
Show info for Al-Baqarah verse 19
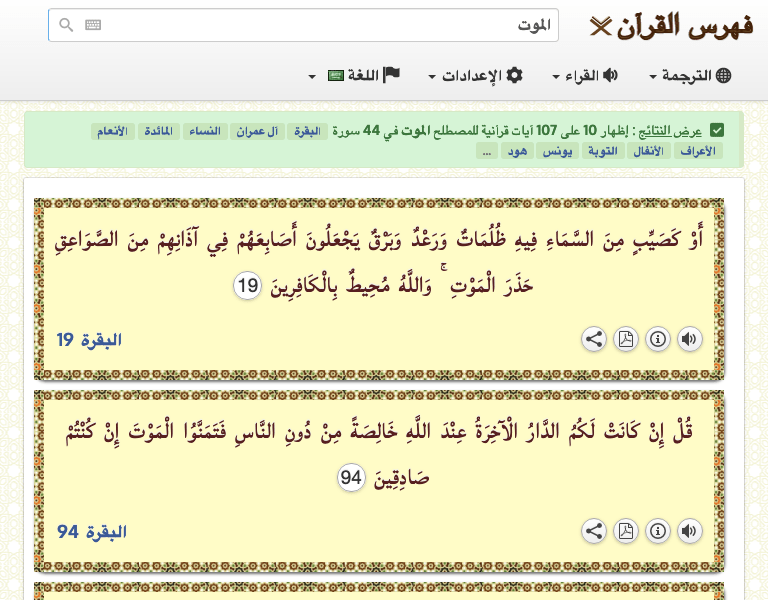coord(657,339)
